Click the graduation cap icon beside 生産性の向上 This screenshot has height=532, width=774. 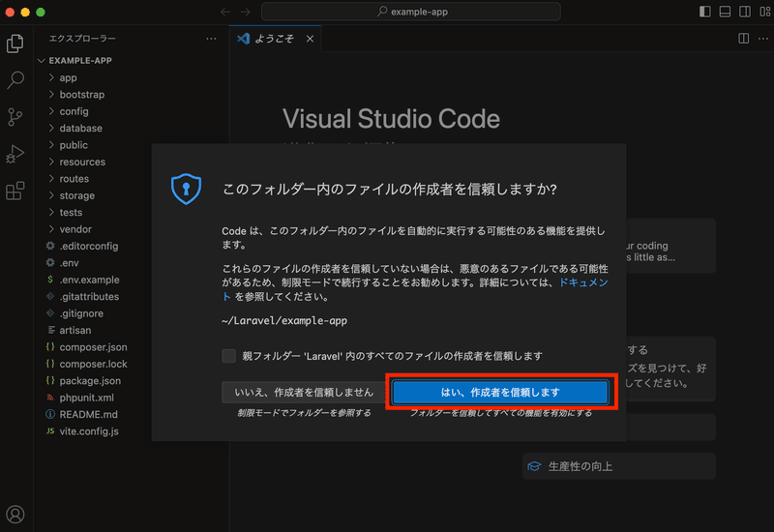(534, 466)
